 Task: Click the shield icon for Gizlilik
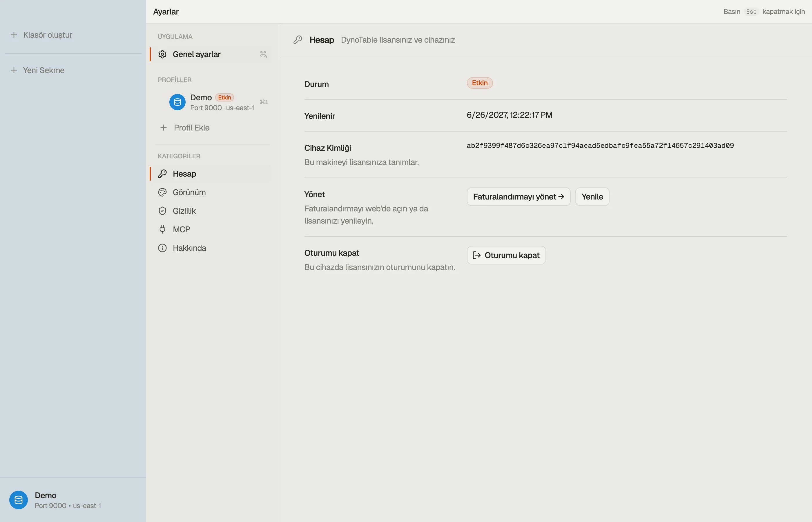(162, 211)
